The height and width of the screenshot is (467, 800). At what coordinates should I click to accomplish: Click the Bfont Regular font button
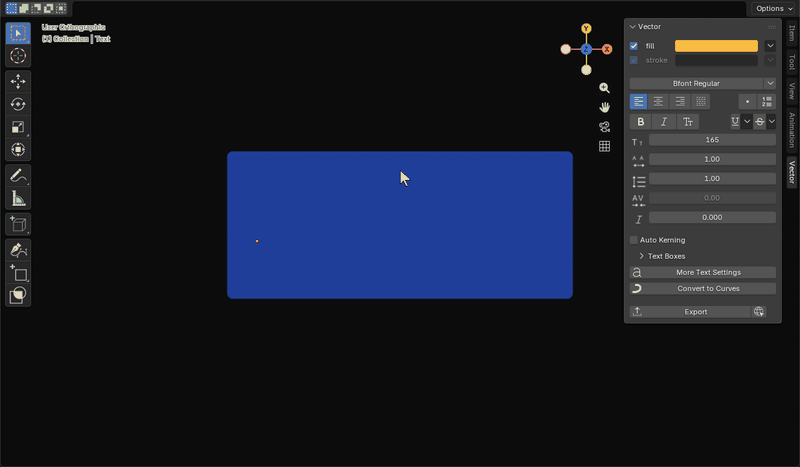coord(696,83)
